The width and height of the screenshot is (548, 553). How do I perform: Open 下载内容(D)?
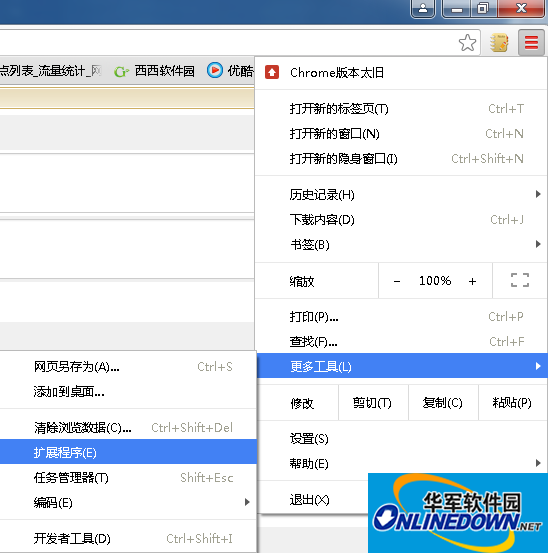[x=401, y=220]
